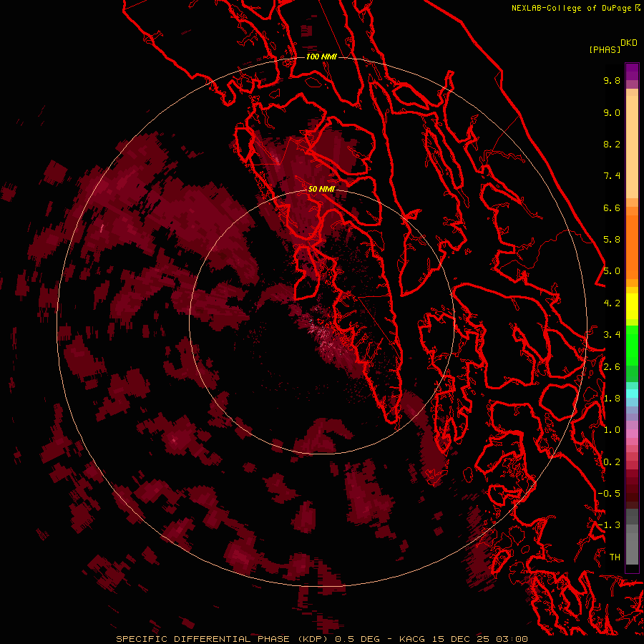Click the 1.8 scale value
Screen dimensions: 644x644
(x=612, y=399)
